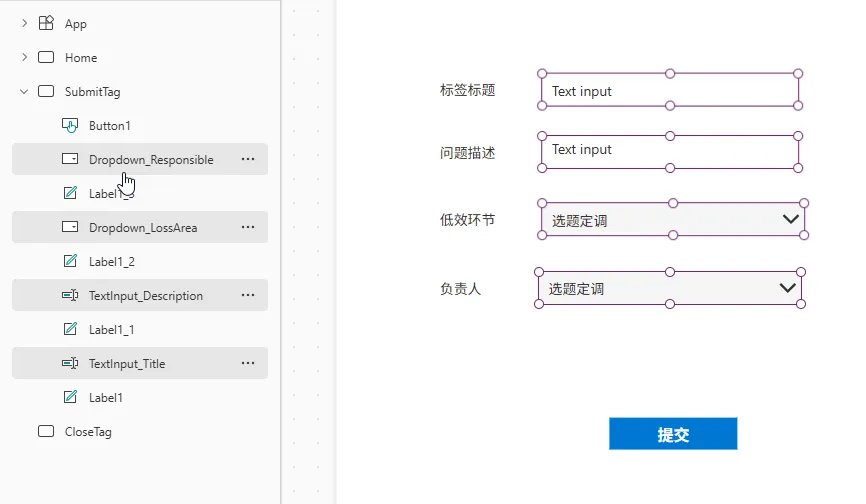This screenshot has width=866, height=504.
Task: Click the CloseTag screen icon
Action: 46,432
